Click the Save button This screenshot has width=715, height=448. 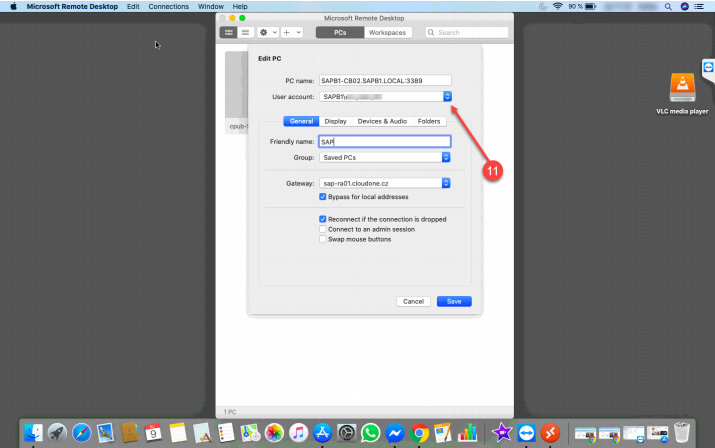(x=454, y=302)
